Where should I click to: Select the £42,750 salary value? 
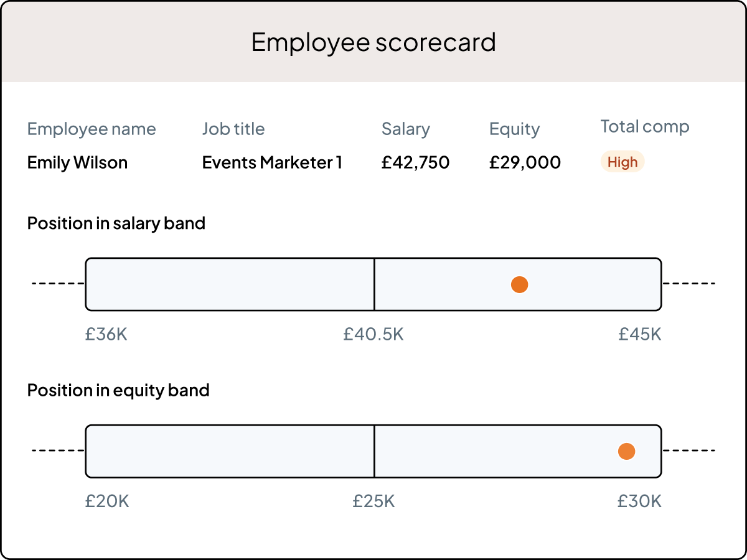(x=415, y=162)
